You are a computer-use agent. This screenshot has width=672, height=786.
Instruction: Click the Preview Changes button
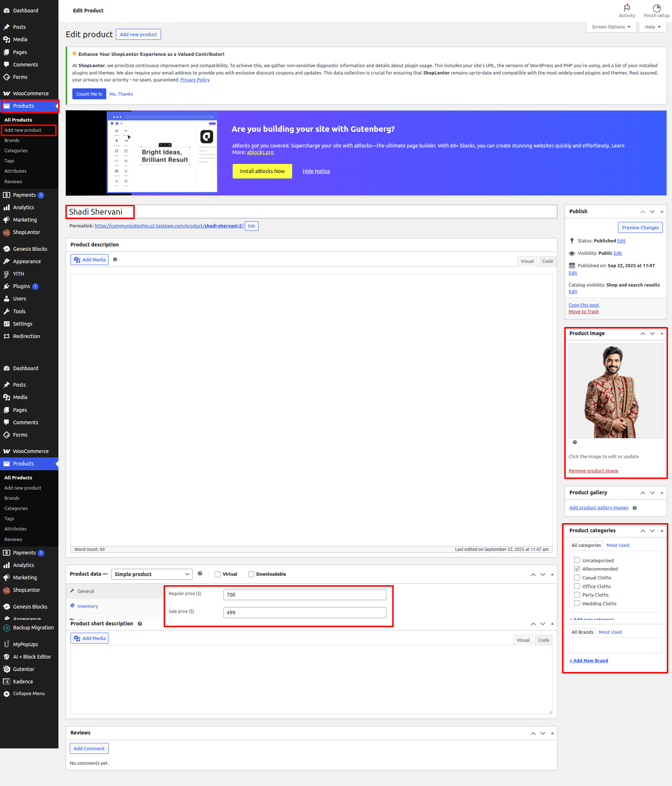[640, 227]
